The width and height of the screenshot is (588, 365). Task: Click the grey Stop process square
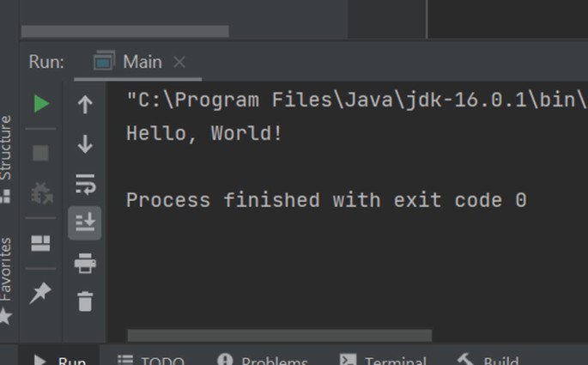pyautogui.click(x=40, y=153)
